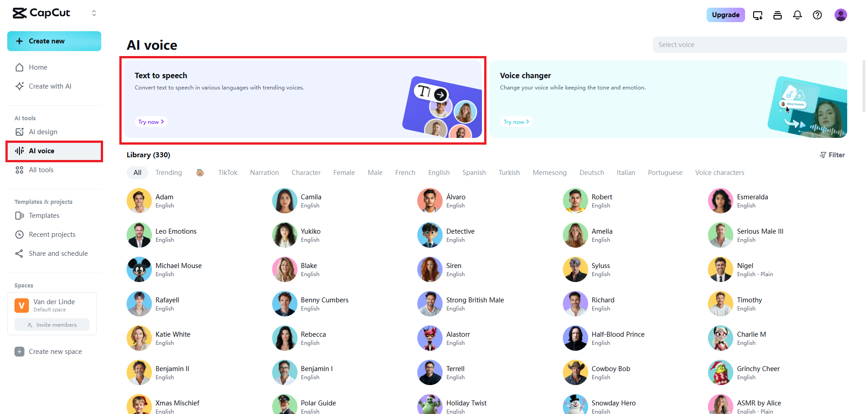The width and height of the screenshot is (868, 414).
Task: Go to Home in the sidebar
Action: [x=54, y=67]
